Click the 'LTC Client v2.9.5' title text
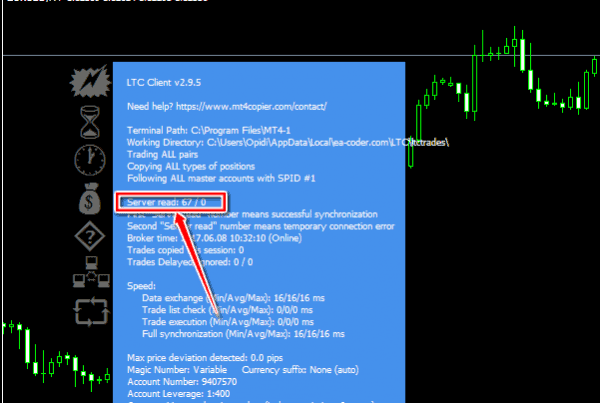The height and width of the screenshot is (403, 600). pos(164,83)
